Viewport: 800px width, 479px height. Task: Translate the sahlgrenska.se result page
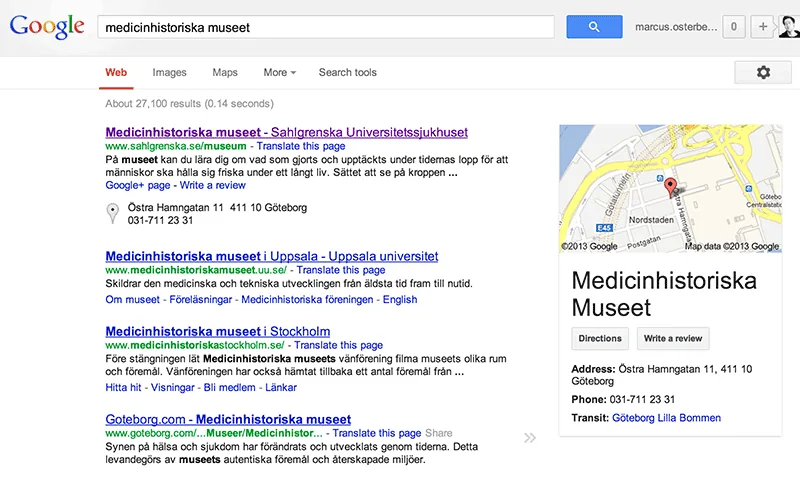tap(301, 146)
